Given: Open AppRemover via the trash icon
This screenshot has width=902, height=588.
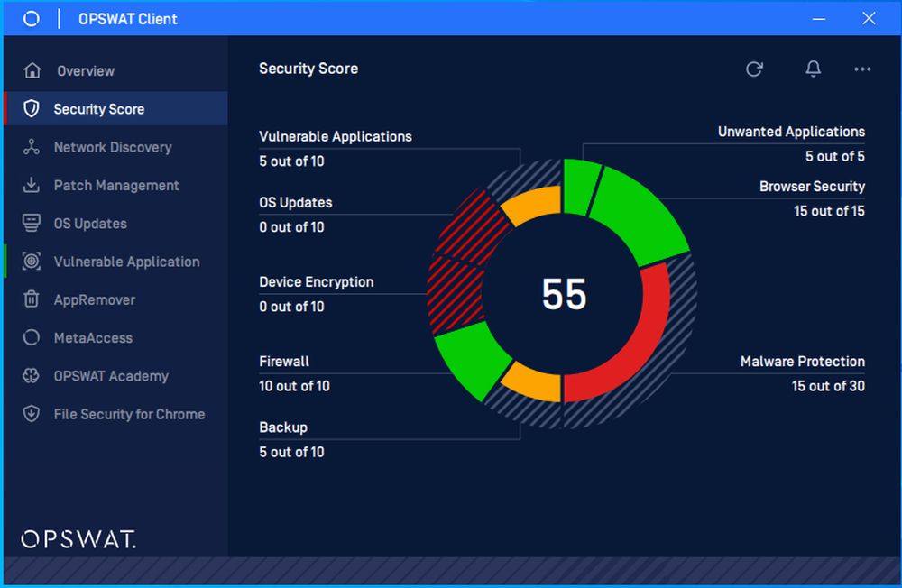Looking at the screenshot, I should [x=32, y=299].
